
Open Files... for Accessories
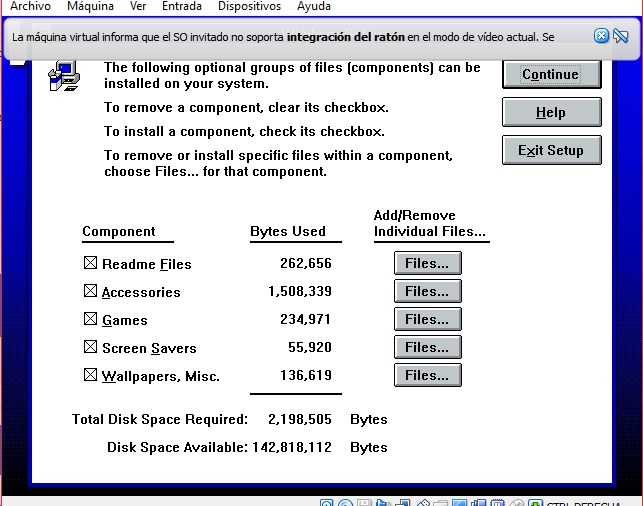pos(427,292)
